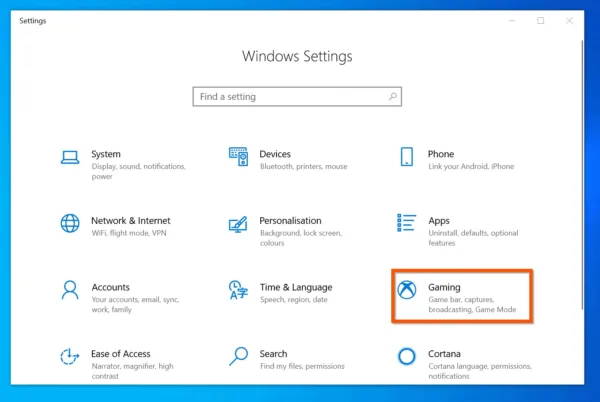Click 'Speech, region, date' text

(x=293, y=299)
